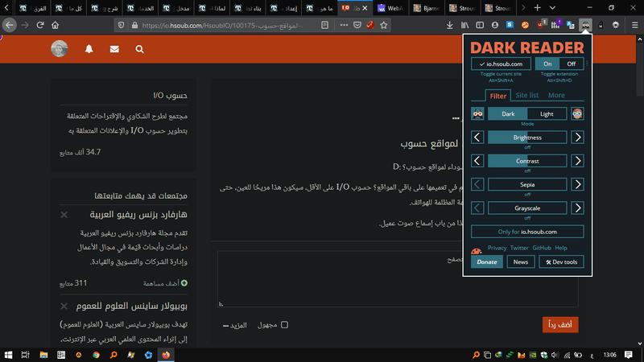Open the messages envelope icon
The width and height of the screenshot is (644, 362).
click(x=114, y=50)
